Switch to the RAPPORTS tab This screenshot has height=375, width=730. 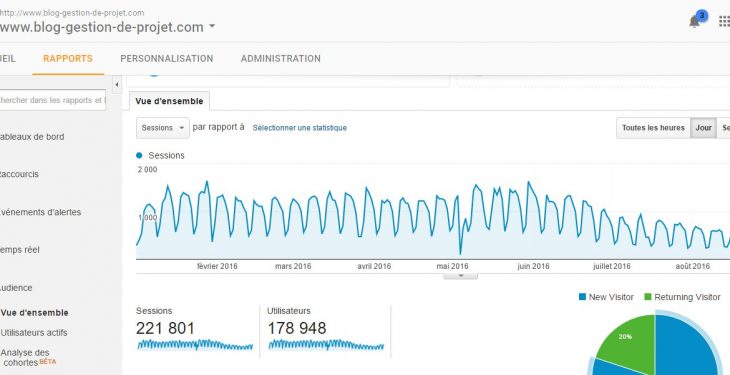click(68, 59)
